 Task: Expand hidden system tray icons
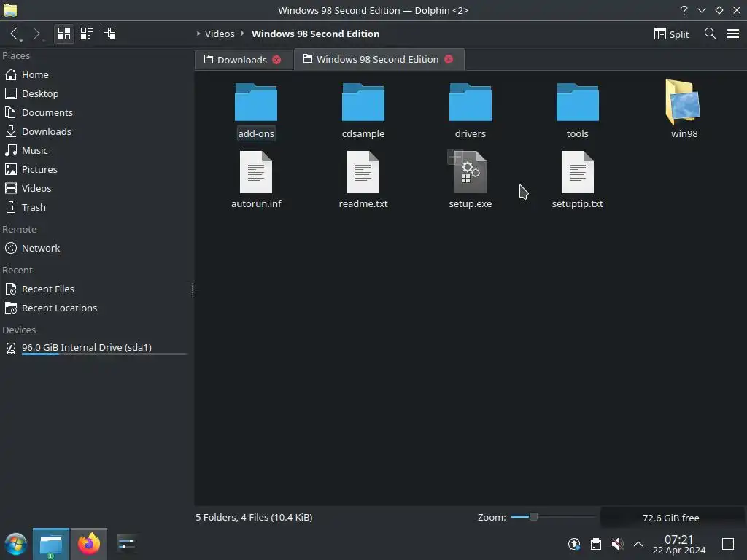638,544
